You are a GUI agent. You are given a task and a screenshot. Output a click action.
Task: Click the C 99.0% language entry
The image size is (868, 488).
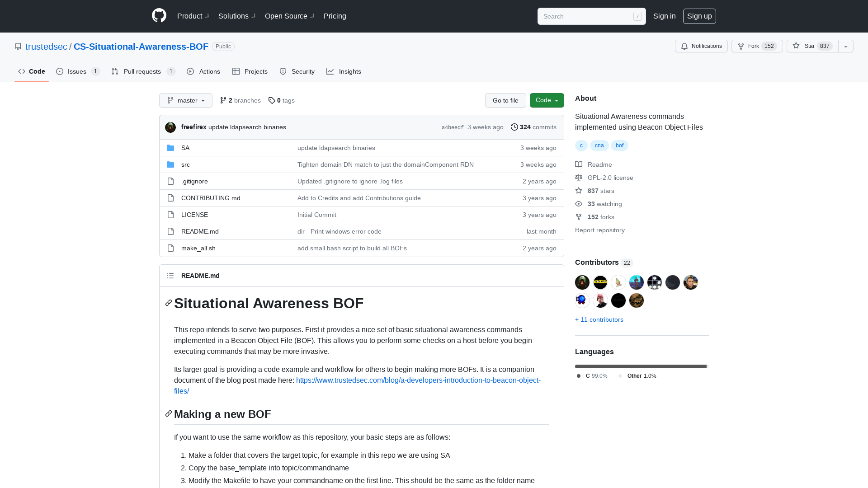592,376
